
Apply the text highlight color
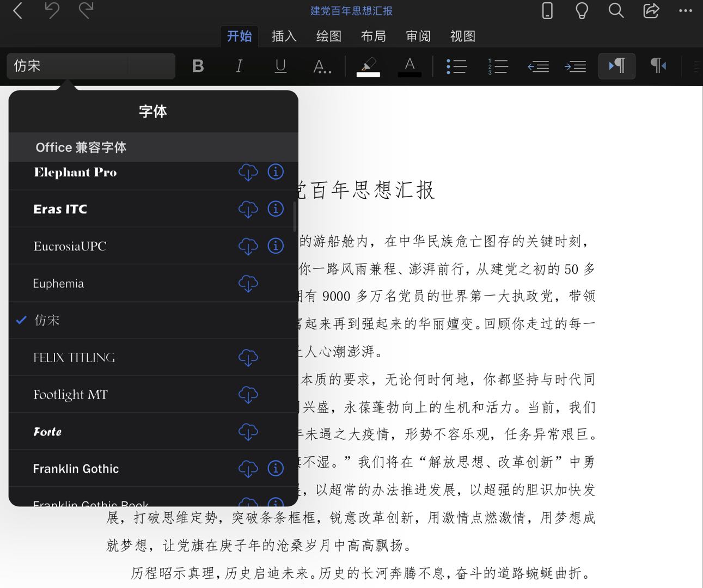(369, 66)
